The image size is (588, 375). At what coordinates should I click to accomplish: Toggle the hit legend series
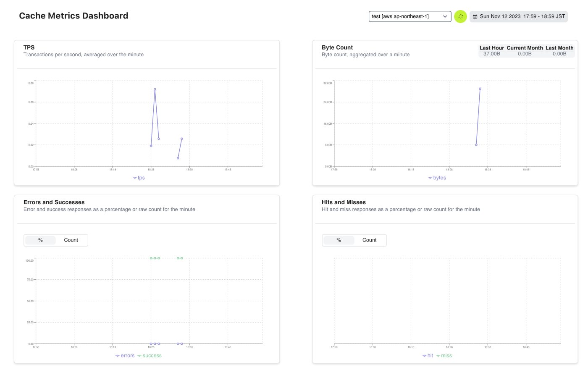pyautogui.click(x=428, y=356)
